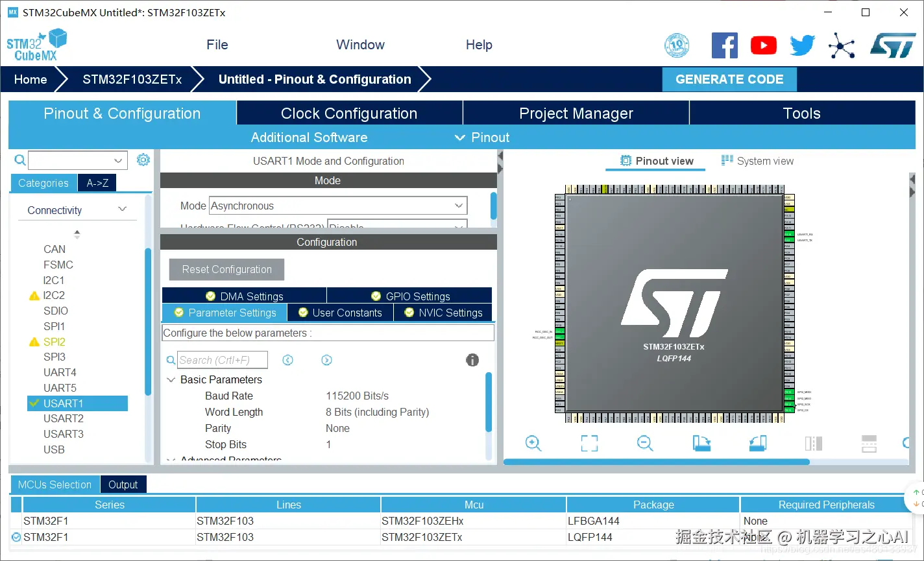Focus the parameter Search (Ctrl+F) field
The height and width of the screenshot is (561, 924).
coord(223,360)
